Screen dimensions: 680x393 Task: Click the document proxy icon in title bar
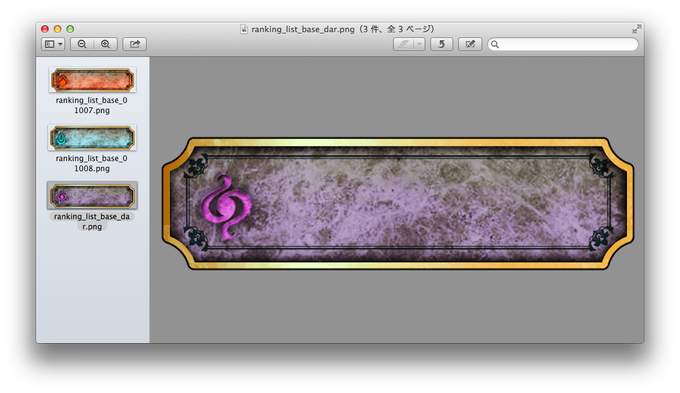[244, 29]
